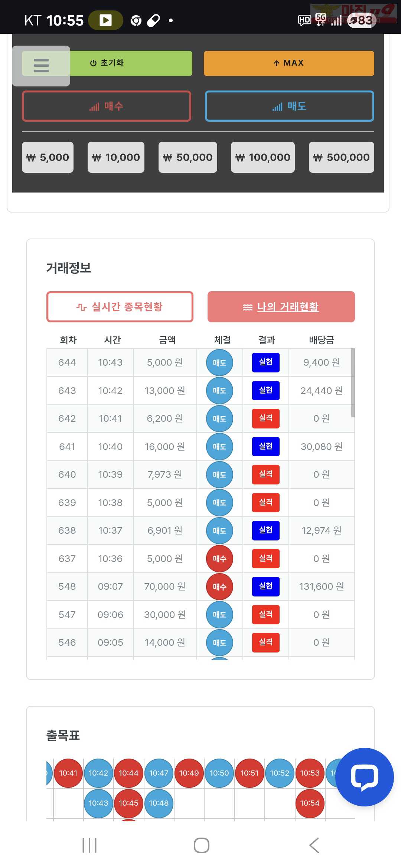Click the orange MAX button

pos(289,63)
